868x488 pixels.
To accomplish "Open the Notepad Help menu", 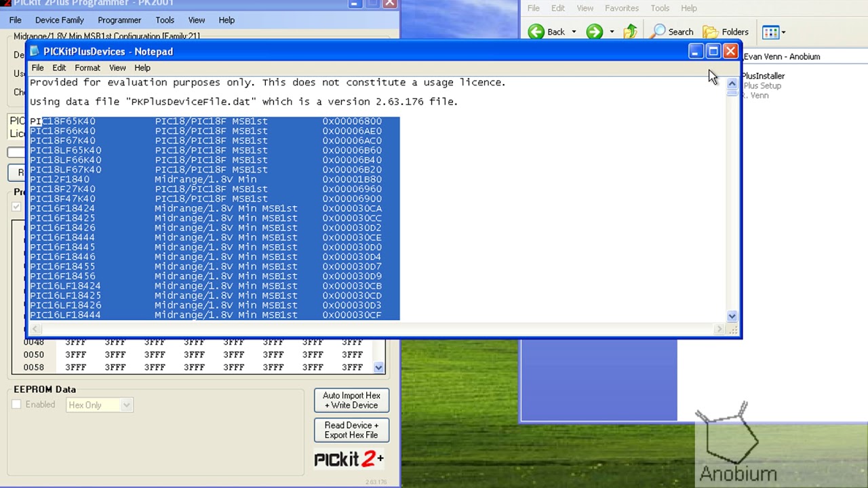I will pos(142,68).
